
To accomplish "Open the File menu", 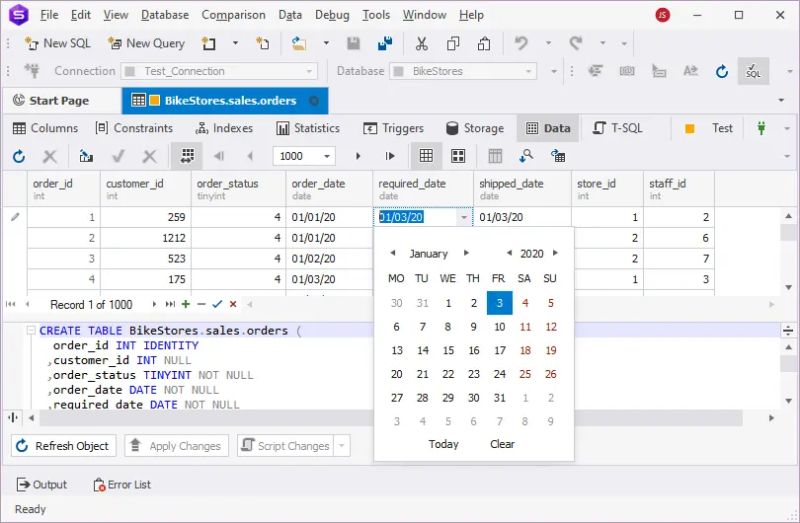I will [x=49, y=15].
